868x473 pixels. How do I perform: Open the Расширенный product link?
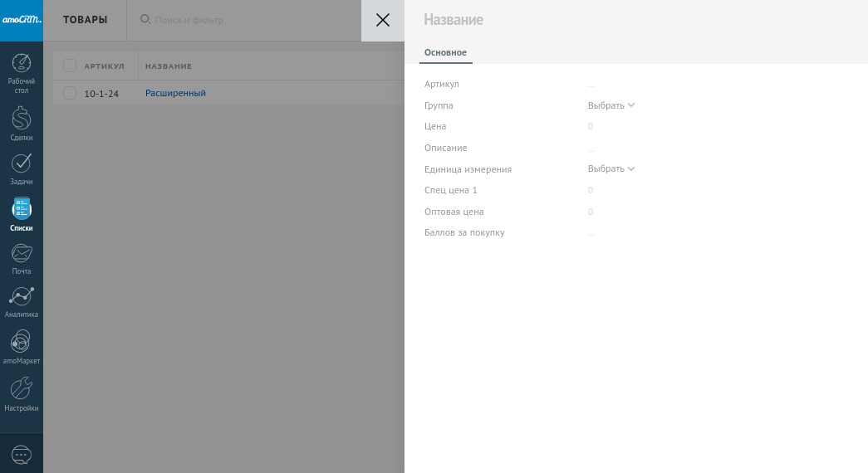175,93
